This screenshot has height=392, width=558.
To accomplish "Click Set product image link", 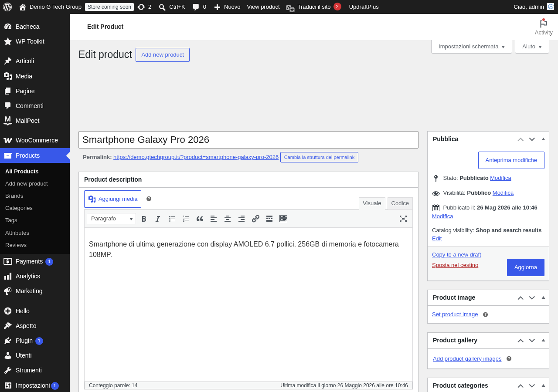I will (x=455, y=314).
